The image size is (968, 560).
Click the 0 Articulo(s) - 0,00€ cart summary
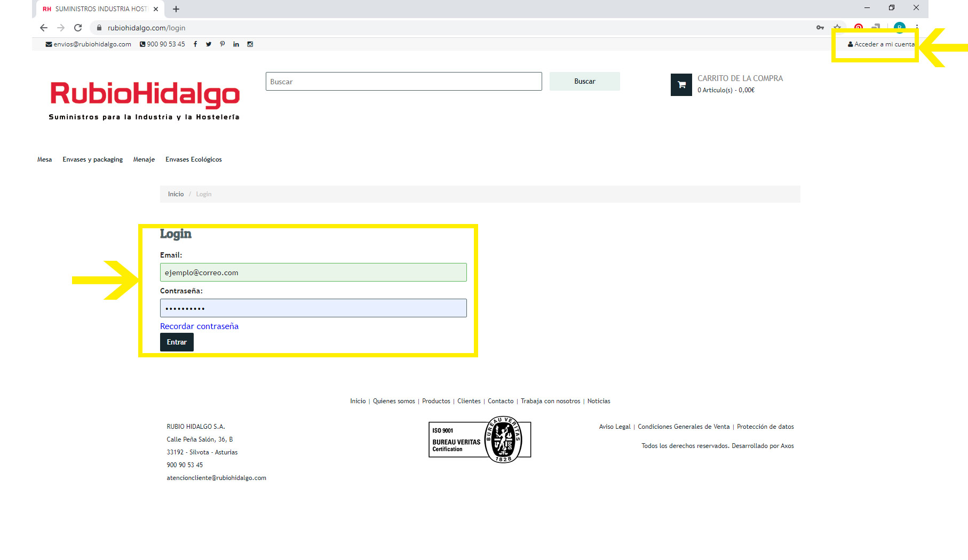click(726, 90)
